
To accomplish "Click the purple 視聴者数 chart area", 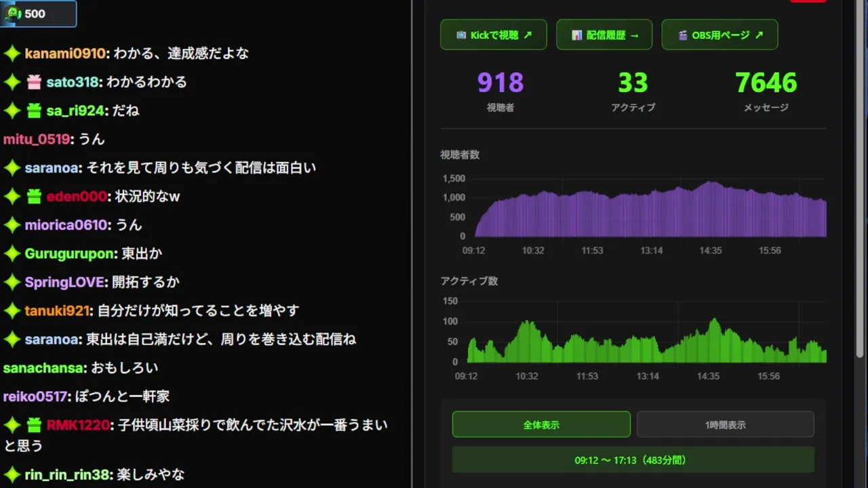I will tap(650, 207).
